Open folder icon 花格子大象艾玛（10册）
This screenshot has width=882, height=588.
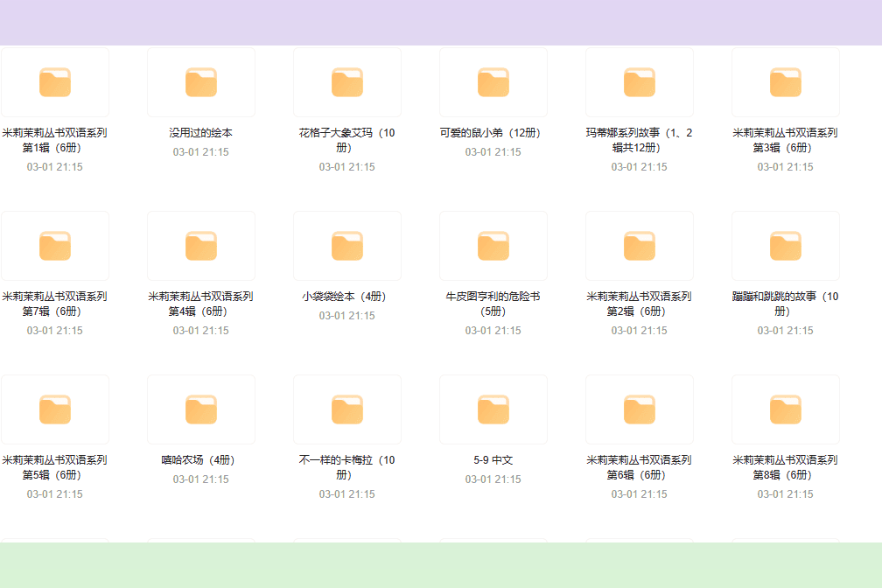pos(347,83)
